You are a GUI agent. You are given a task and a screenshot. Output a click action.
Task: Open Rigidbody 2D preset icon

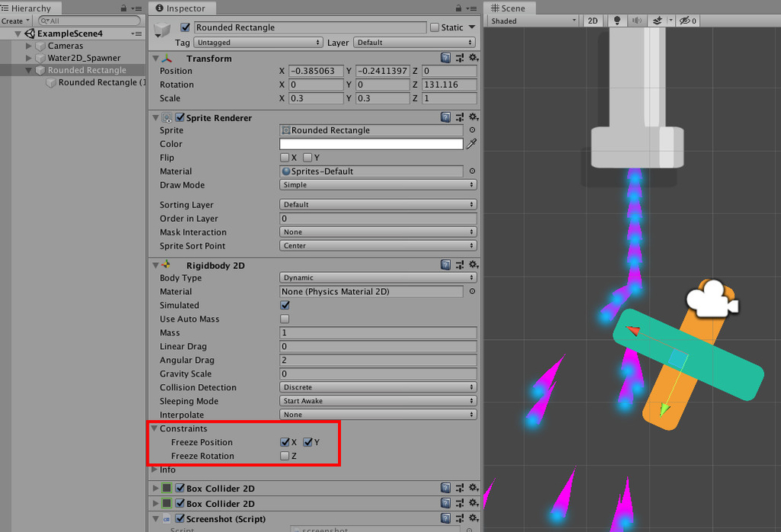tap(459, 264)
